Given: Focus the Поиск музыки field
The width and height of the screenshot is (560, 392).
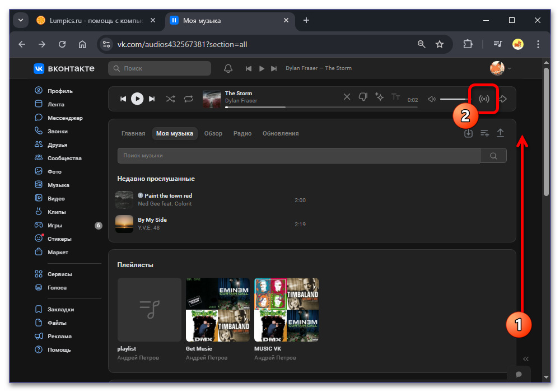Looking at the screenshot, I should [x=298, y=156].
